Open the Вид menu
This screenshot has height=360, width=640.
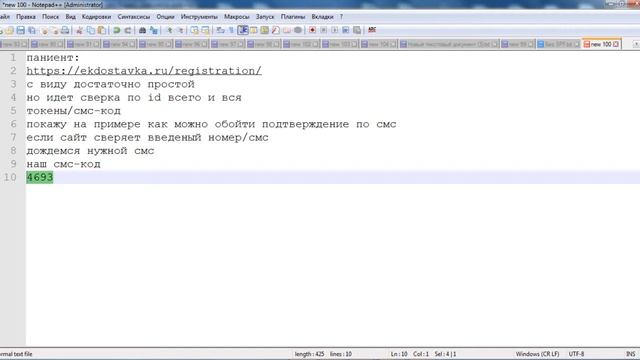point(71,17)
